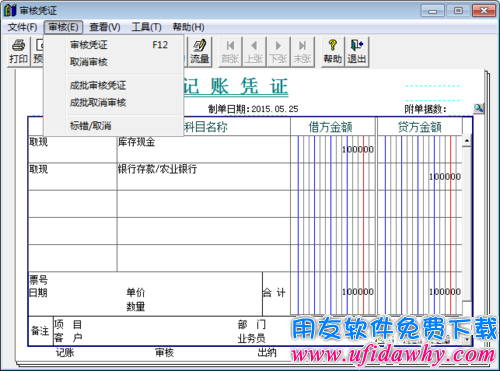The width and height of the screenshot is (500, 371).
Task: Close the 审核(E) menu
Action: [x=63, y=27]
